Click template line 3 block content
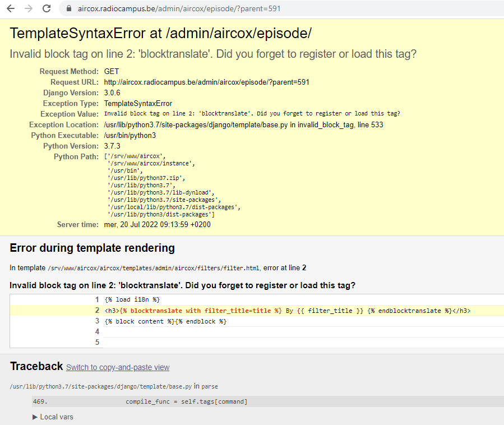 pyautogui.click(x=165, y=321)
